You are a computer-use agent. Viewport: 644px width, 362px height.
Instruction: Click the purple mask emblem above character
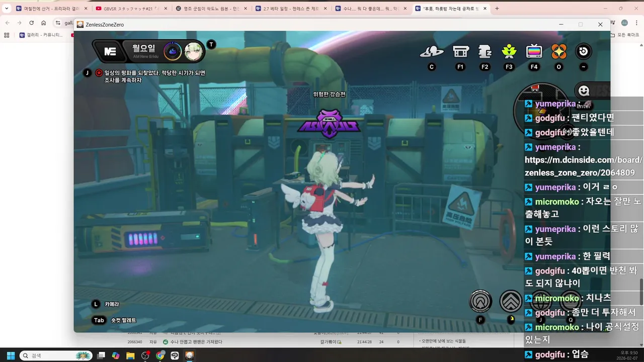pos(329,123)
